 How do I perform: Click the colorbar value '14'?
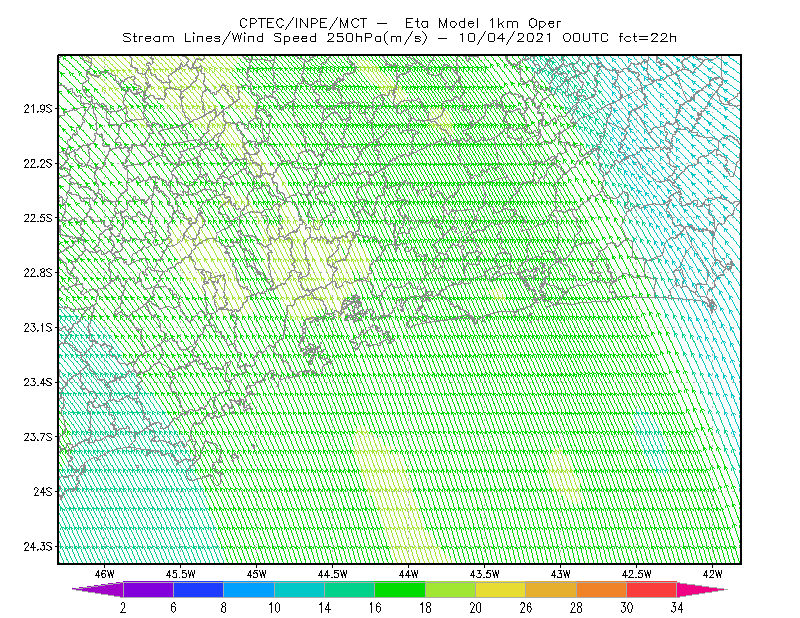324,607
